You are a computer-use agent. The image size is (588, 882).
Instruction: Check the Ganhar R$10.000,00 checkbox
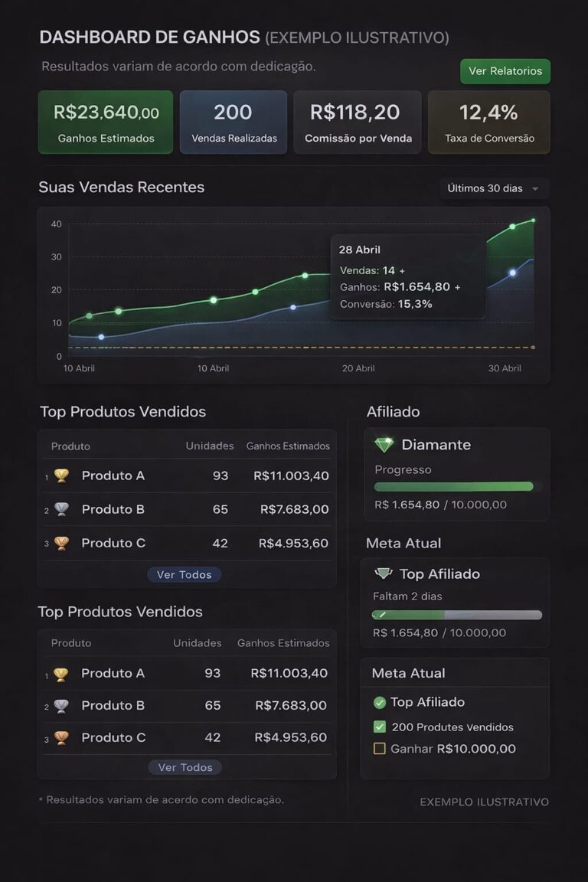coord(379,749)
